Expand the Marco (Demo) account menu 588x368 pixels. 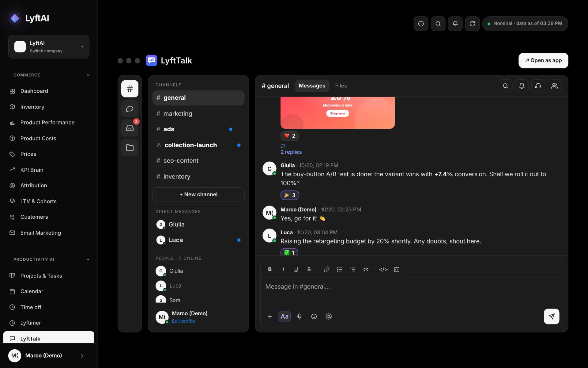pyautogui.click(x=49, y=355)
